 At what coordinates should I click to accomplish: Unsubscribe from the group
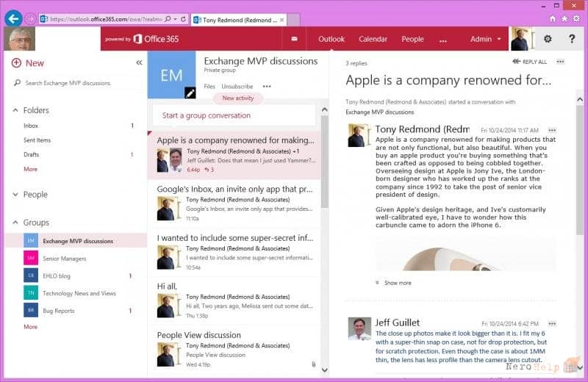(237, 86)
